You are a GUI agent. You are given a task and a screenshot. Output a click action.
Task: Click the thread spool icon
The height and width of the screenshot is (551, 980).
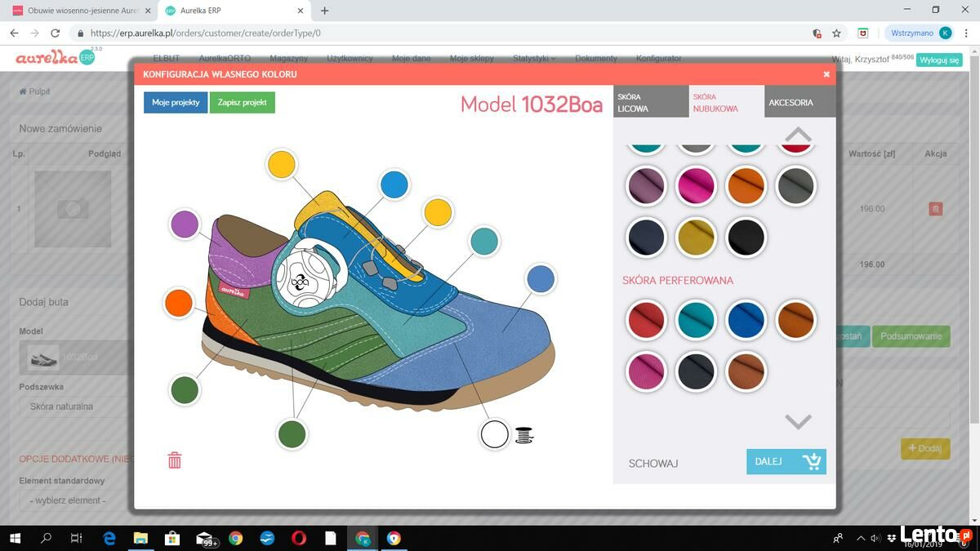[x=523, y=435]
